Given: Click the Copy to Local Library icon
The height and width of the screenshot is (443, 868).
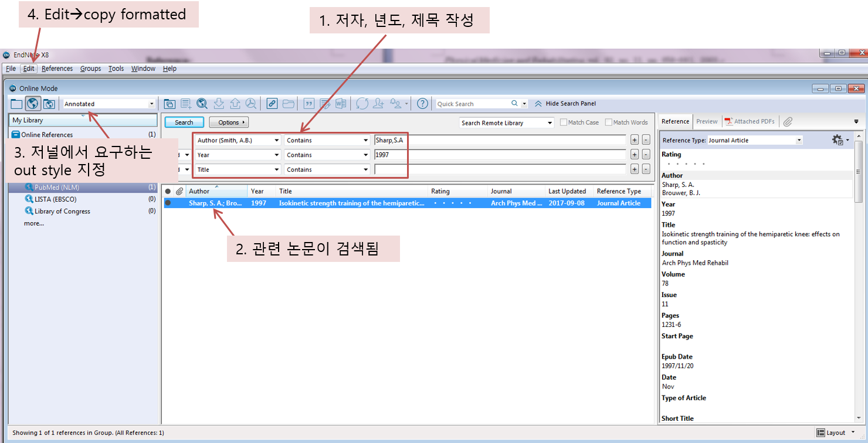Looking at the screenshot, I should [169, 104].
